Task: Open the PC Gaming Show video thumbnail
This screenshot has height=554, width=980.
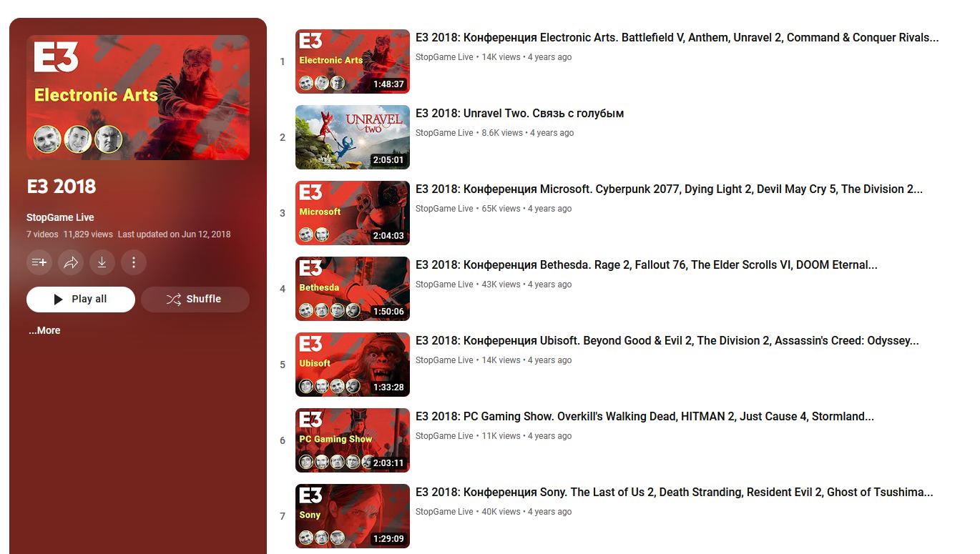Action: pyautogui.click(x=353, y=440)
